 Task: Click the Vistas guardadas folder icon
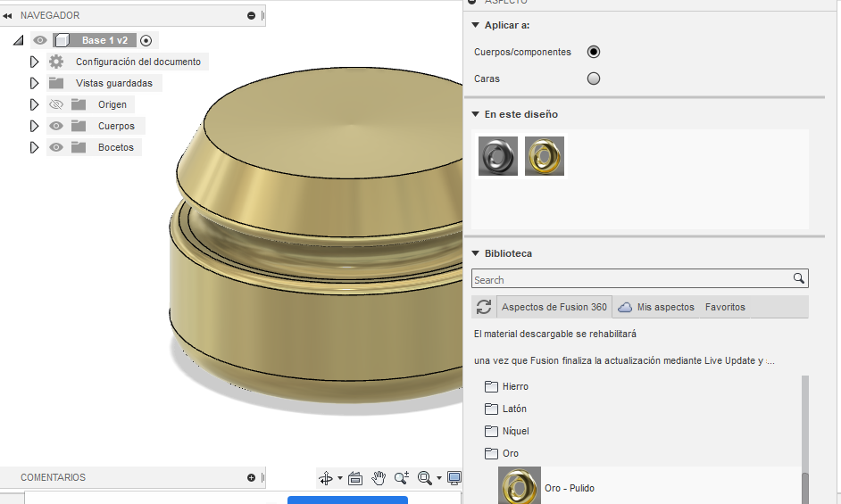pyautogui.click(x=56, y=83)
